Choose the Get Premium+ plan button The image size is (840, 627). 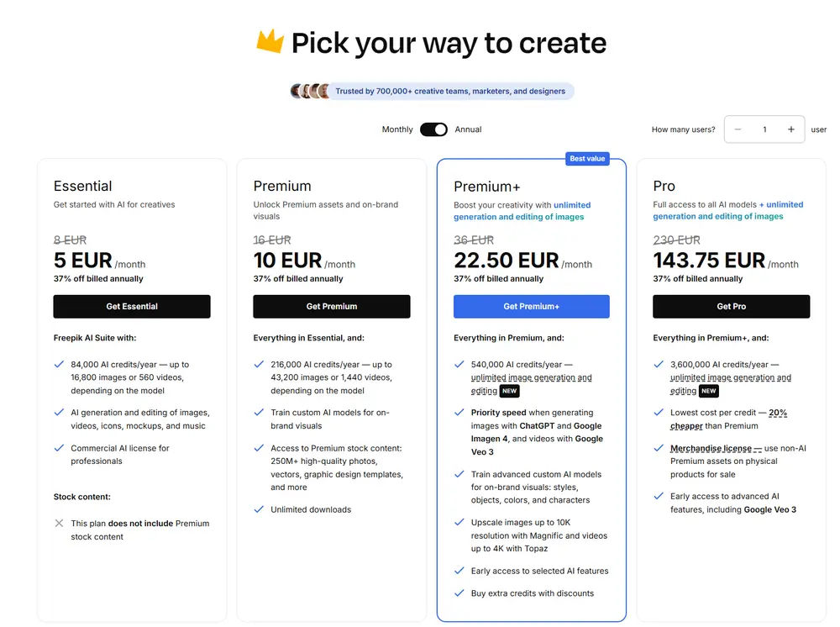click(x=532, y=307)
